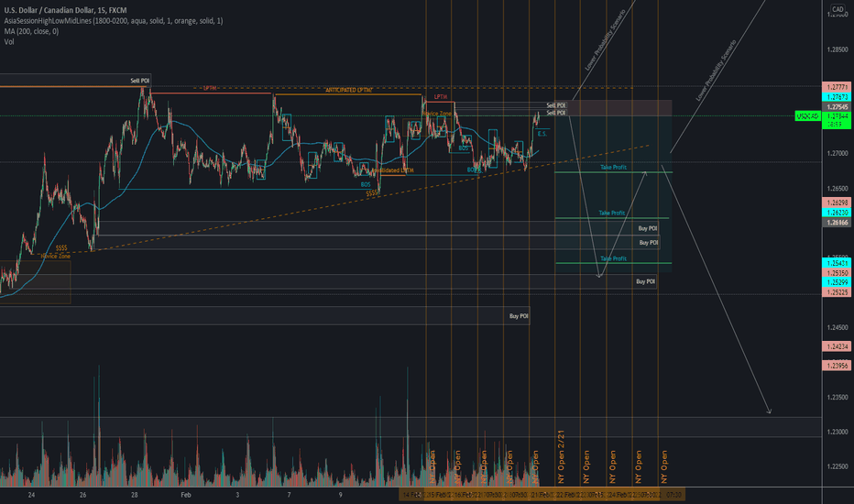Select the grey 1.26166 price label
Viewport: 854px width, 504px height.
[x=837, y=223]
